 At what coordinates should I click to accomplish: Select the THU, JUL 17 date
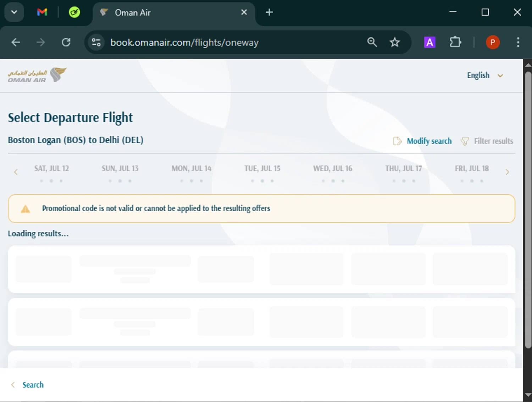404,173
